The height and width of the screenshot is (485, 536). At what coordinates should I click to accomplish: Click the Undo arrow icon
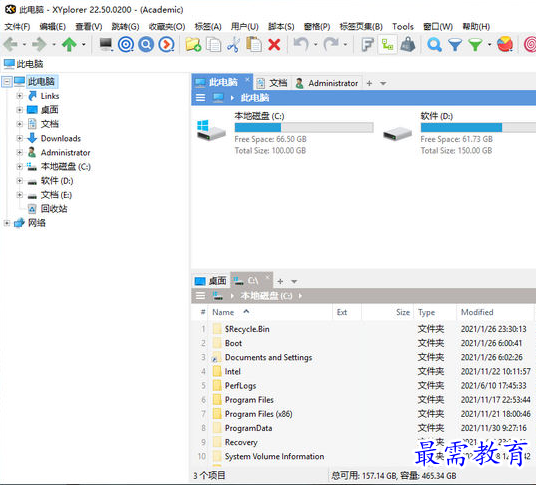301,44
